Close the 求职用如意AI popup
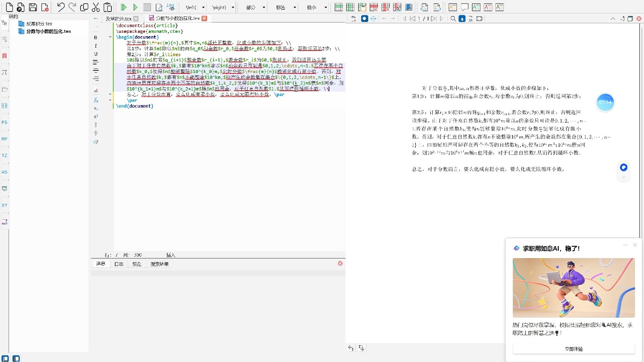This screenshot has height=362, width=644. [x=635, y=245]
